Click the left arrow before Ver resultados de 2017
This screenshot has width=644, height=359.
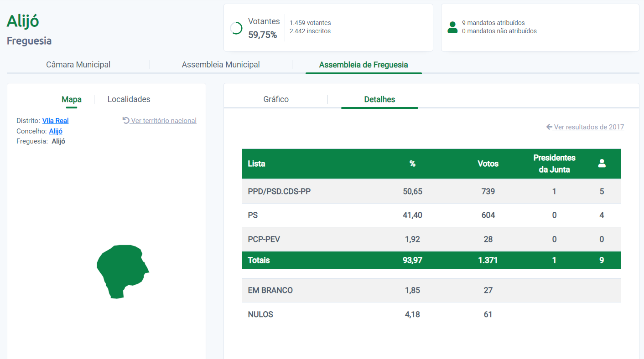pyautogui.click(x=549, y=127)
